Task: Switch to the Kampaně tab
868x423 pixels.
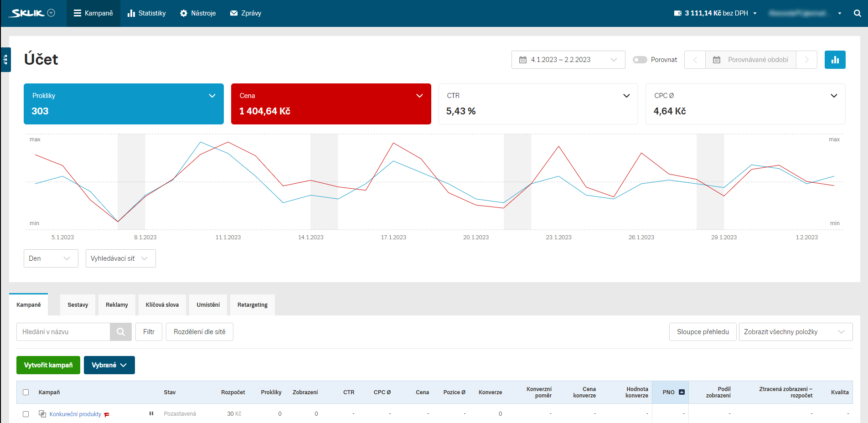Action: tap(28, 304)
